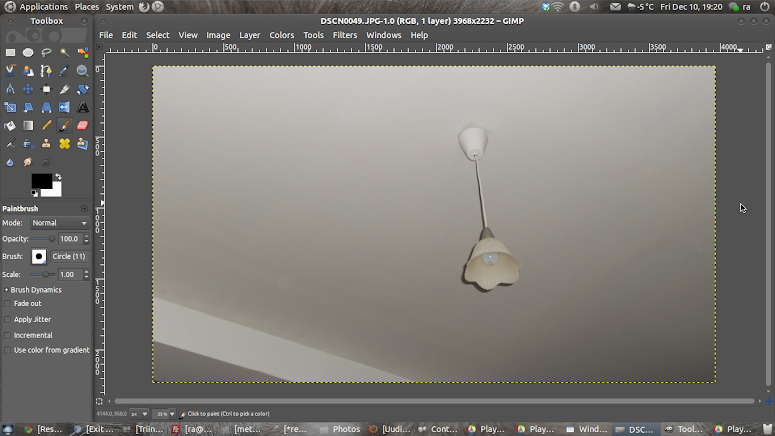
Task: Open the paintbrush Mode dropdown
Action: (59, 223)
